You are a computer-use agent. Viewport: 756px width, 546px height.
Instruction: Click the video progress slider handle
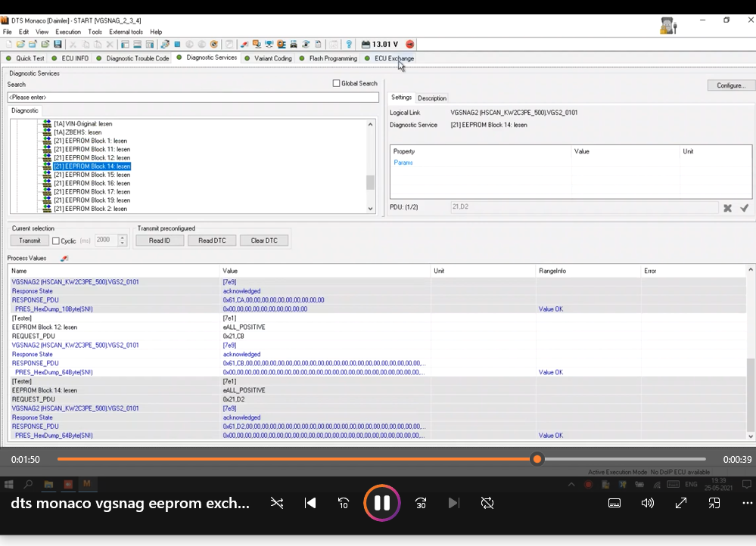537,459
